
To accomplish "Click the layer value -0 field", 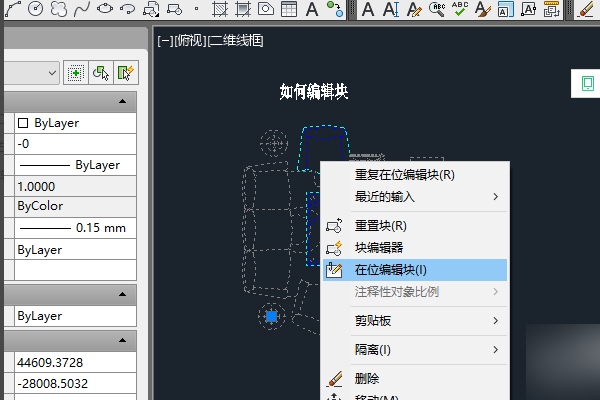I will click(x=75, y=144).
